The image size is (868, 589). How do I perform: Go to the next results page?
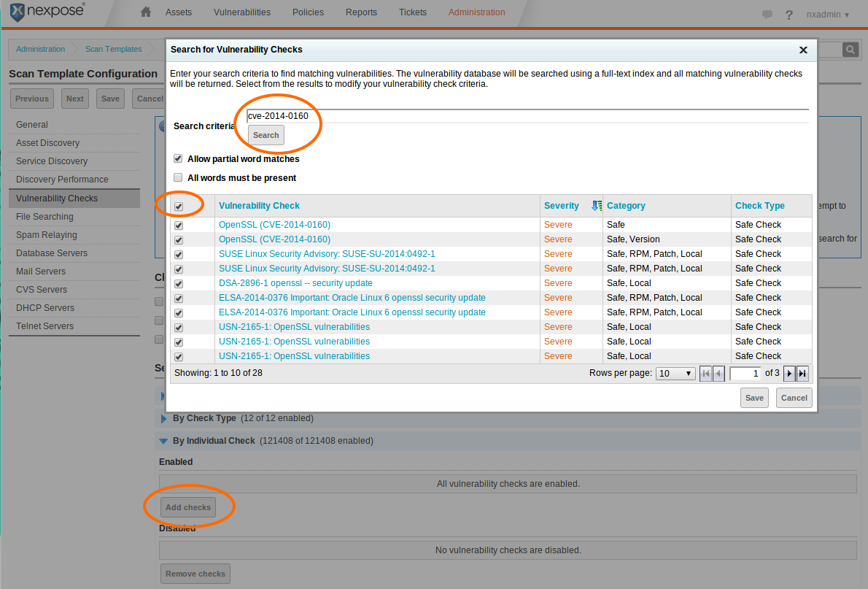pyautogui.click(x=789, y=374)
